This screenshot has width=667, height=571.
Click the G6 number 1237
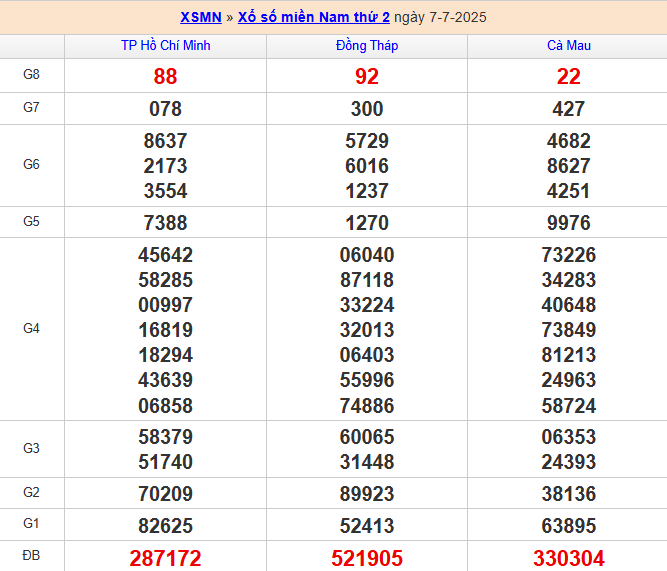coord(367,191)
